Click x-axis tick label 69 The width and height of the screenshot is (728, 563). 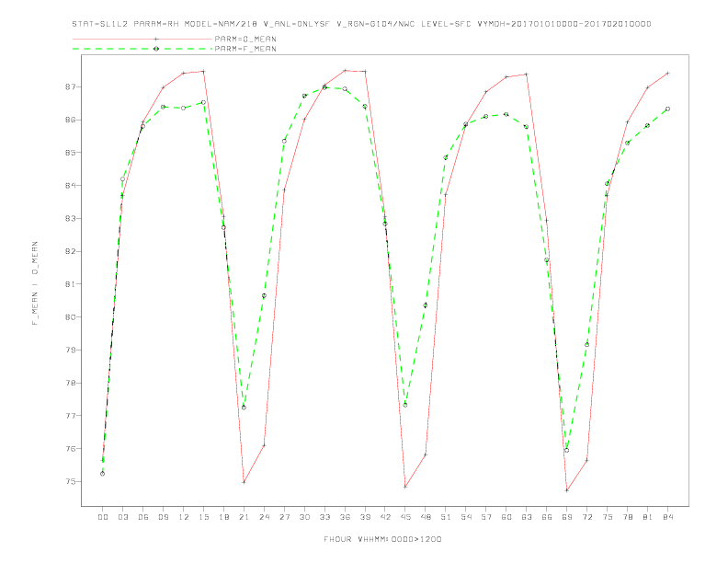[567, 517]
